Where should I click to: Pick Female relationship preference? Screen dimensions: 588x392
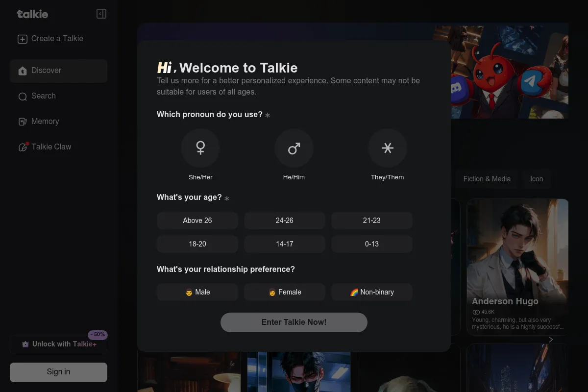point(285,292)
